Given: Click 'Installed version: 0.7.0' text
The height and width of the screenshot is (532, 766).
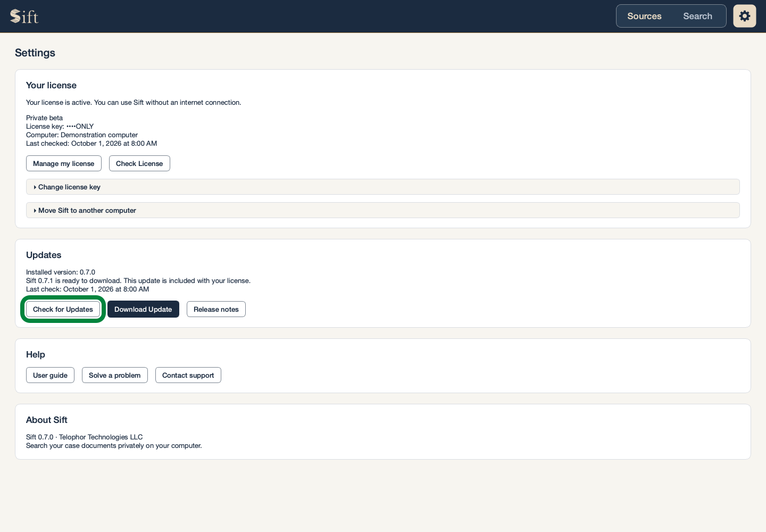Looking at the screenshot, I should pos(61,272).
